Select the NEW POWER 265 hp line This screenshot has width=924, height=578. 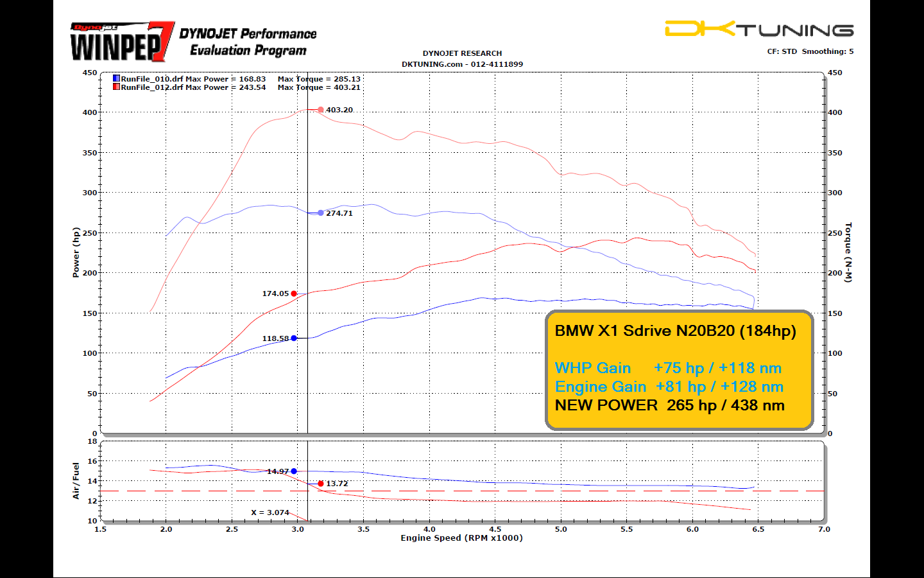(x=669, y=405)
